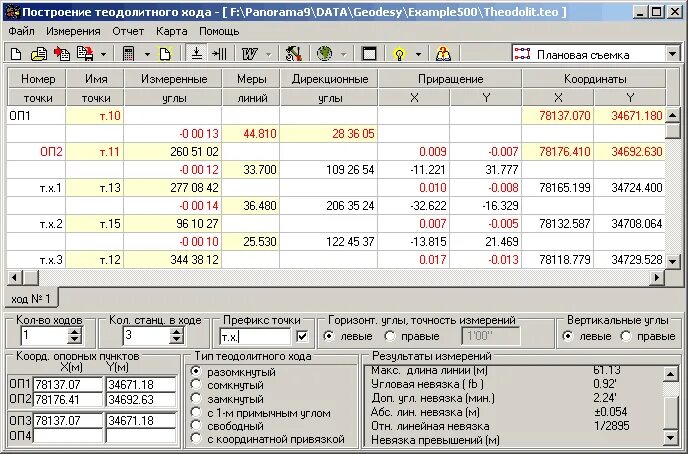
Task: Click results list scrollbar up arrow
Action: (671, 374)
